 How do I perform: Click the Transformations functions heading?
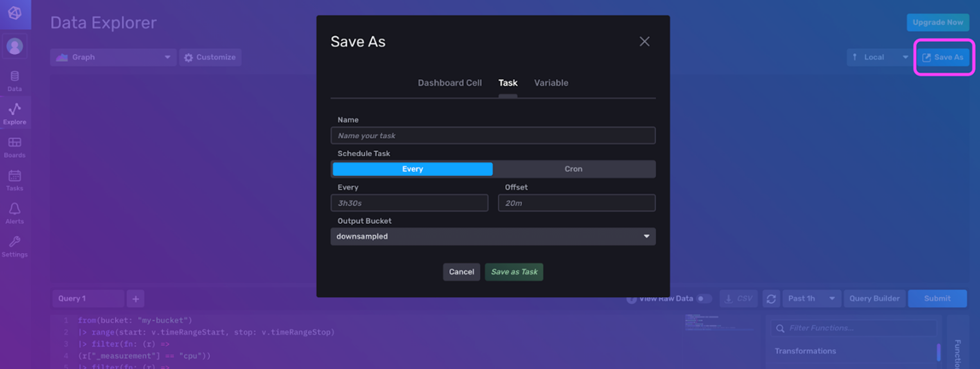[x=805, y=351]
